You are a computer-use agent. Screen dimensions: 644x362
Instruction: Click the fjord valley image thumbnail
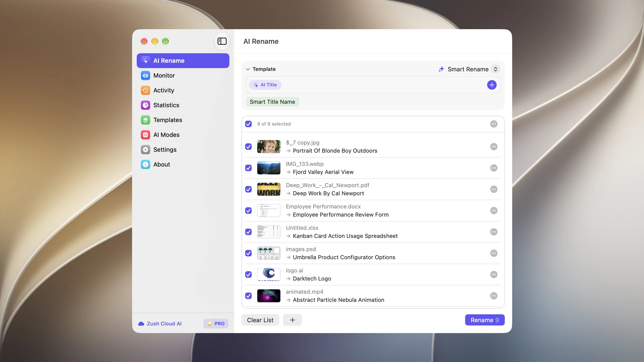click(x=269, y=168)
